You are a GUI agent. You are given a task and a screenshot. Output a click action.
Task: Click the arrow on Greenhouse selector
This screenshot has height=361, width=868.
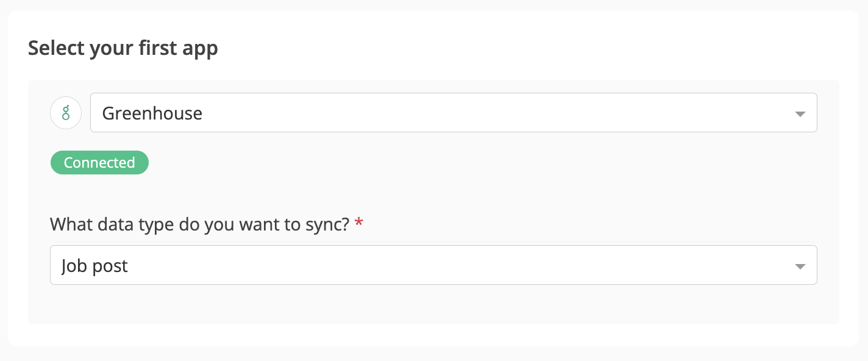[x=800, y=114]
